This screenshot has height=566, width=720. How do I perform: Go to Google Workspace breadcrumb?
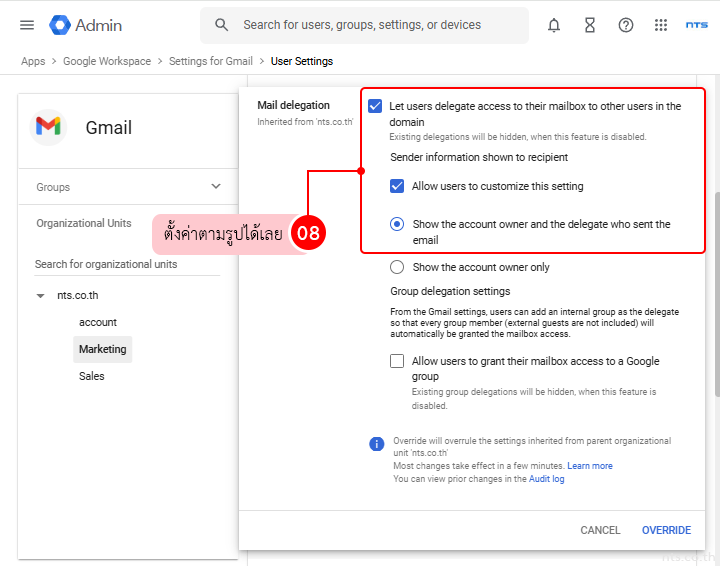tap(107, 61)
